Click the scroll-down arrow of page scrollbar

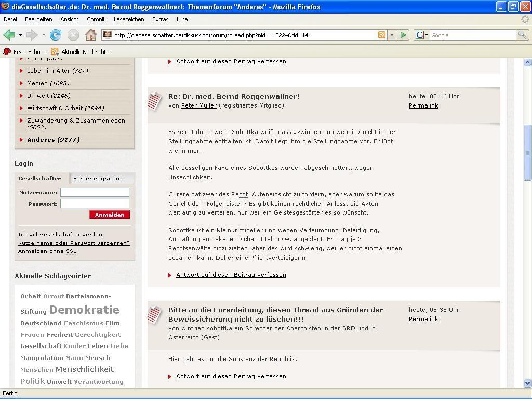528,383
